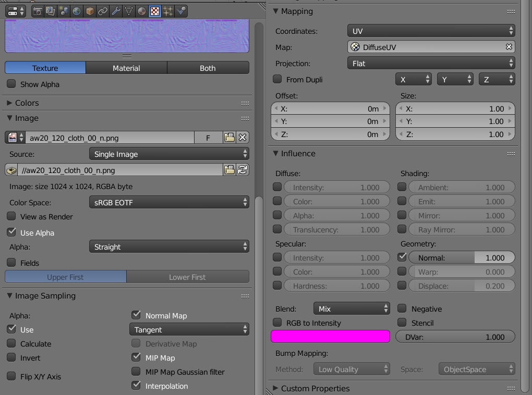The width and height of the screenshot is (532, 395).
Task: Click the area split corner widget top right
Action: click(262, 5)
